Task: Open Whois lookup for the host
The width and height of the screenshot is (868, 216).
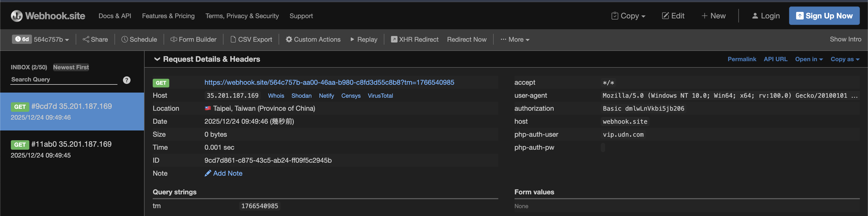Action: coord(276,96)
